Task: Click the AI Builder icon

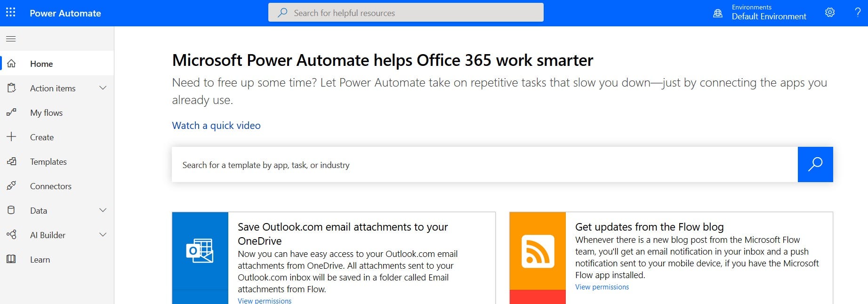Action: coord(11,234)
